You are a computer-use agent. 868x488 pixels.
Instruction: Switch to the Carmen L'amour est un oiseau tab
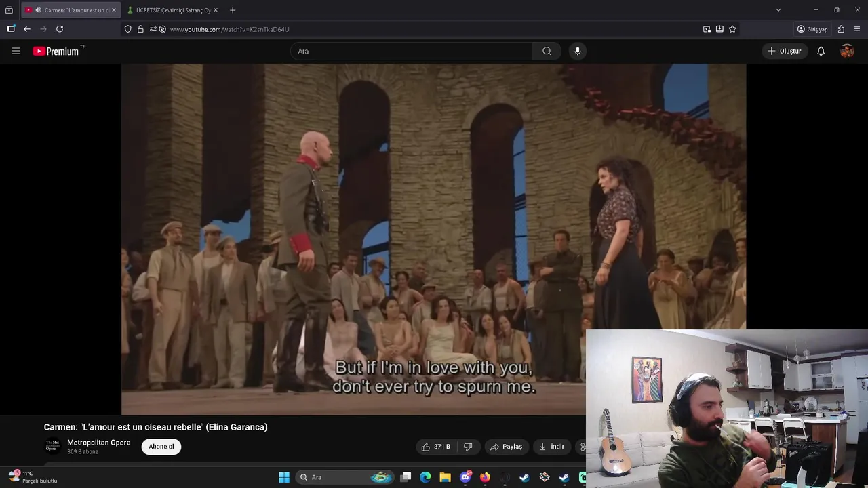[x=71, y=10]
